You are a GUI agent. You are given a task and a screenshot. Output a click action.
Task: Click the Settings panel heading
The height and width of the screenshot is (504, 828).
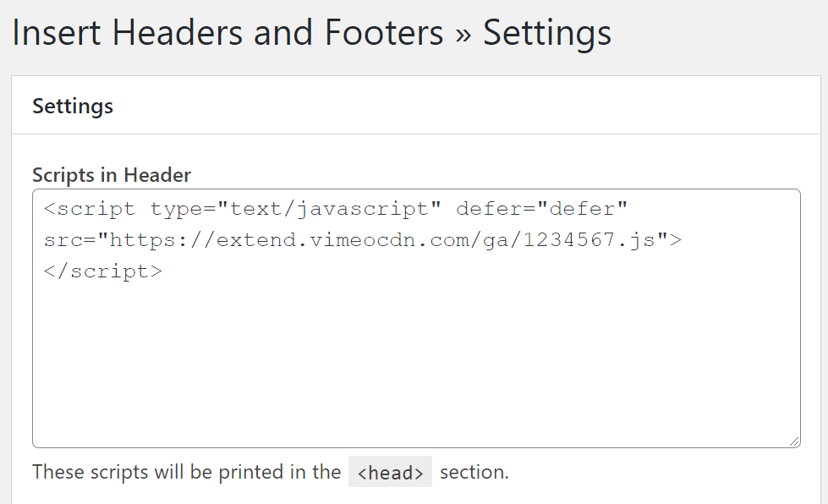pyautogui.click(x=73, y=106)
